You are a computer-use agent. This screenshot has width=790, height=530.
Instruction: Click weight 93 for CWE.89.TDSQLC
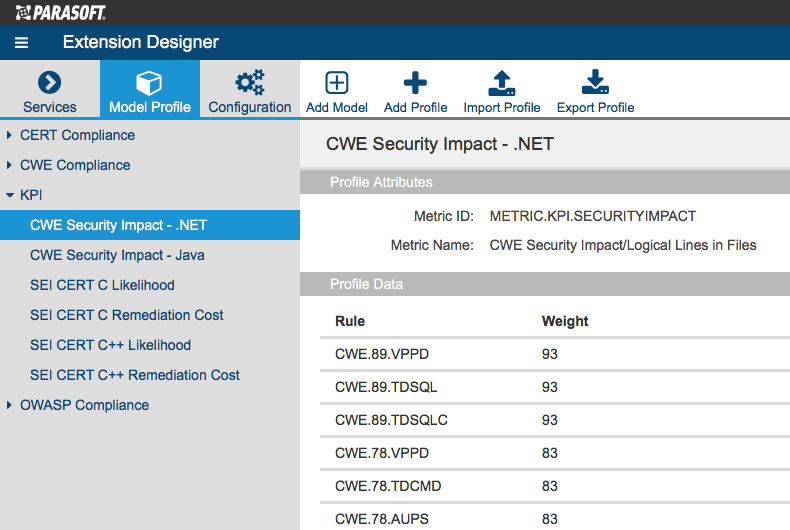[550, 420]
